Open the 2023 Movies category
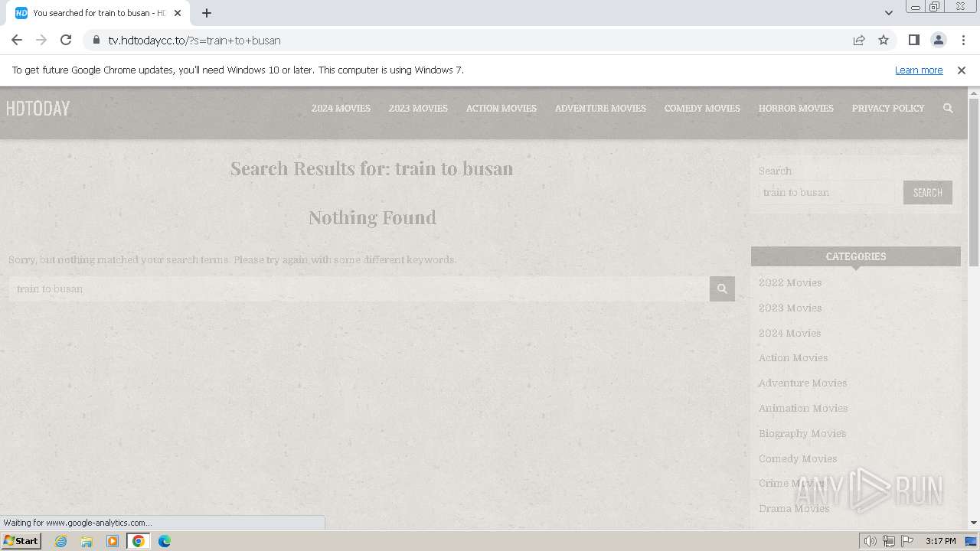 click(790, 308)
